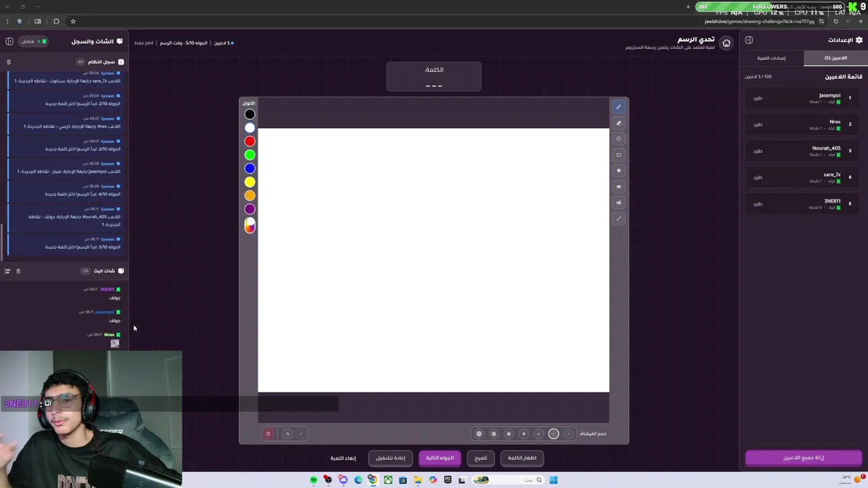Kick player Jasempoi
868x488 pixels.
click(757, 98)
